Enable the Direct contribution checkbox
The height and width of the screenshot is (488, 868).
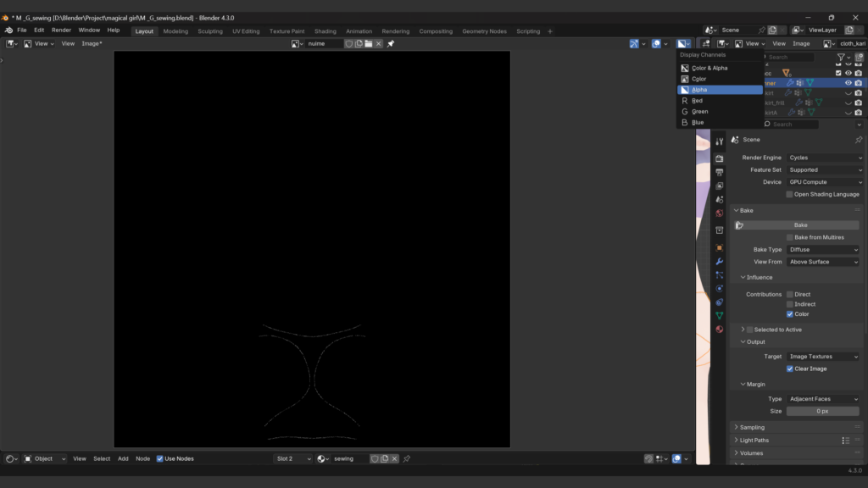790,294
